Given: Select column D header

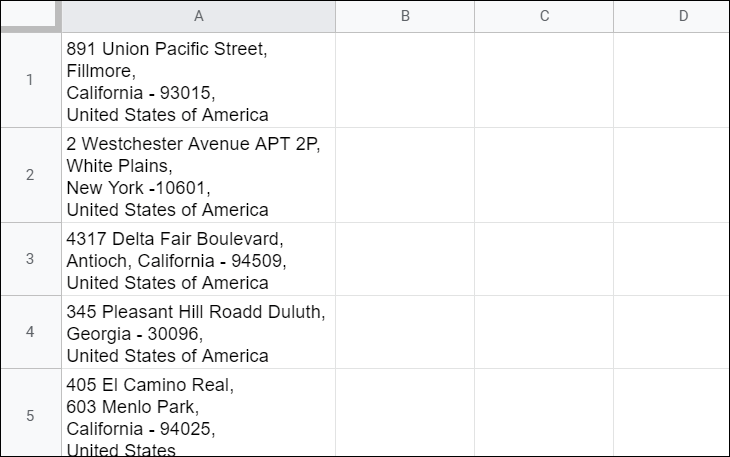Looking at the screenshot, I should click(671, 16).
